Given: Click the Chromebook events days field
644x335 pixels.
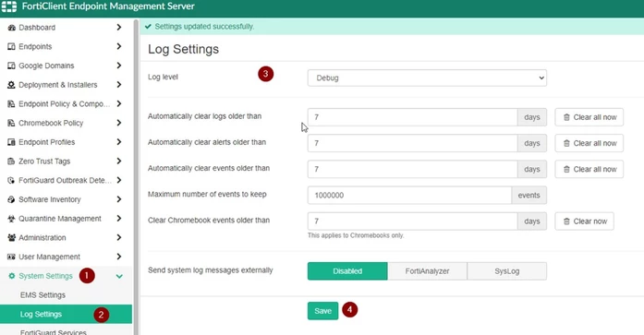Looking at the screenshot, I should click(412, 221).
